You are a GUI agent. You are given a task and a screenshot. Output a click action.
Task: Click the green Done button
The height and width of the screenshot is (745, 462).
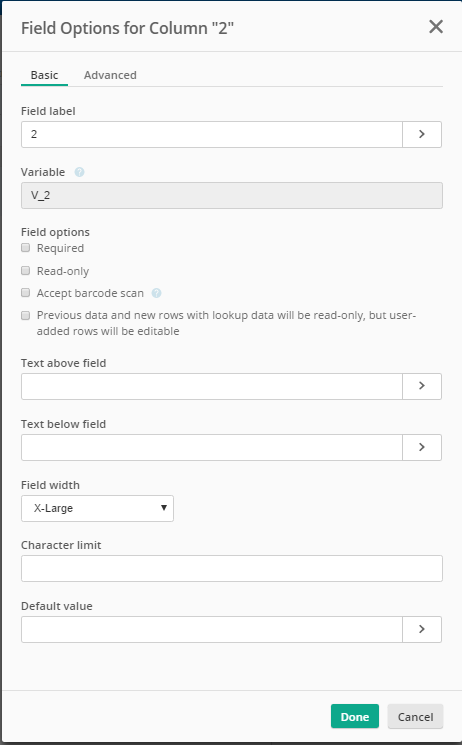pos(355,716)
